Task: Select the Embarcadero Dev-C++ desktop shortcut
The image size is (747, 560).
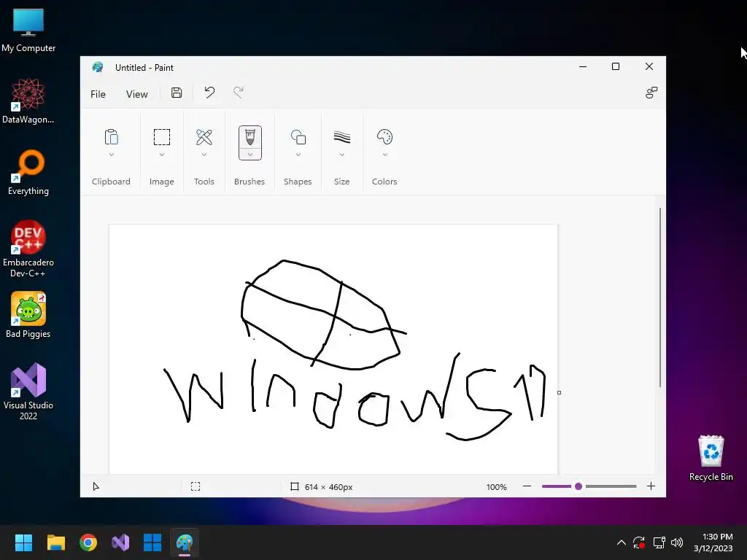Action: click(x=28, y=249)
